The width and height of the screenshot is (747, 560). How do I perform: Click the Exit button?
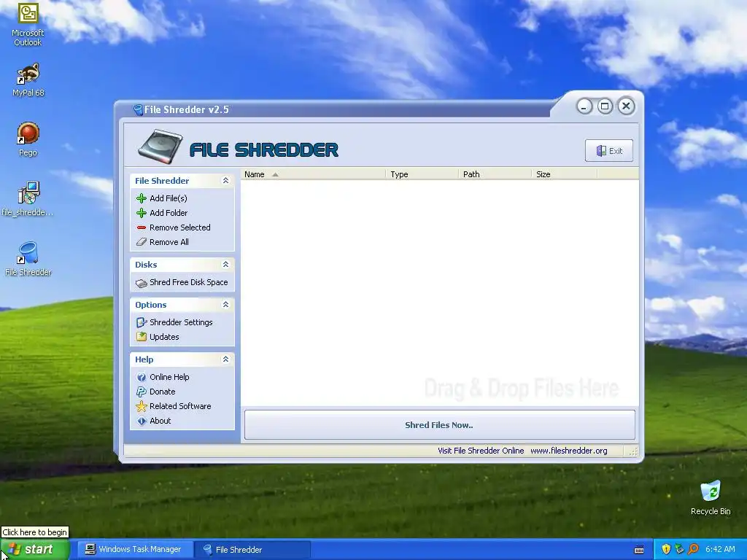609,151
